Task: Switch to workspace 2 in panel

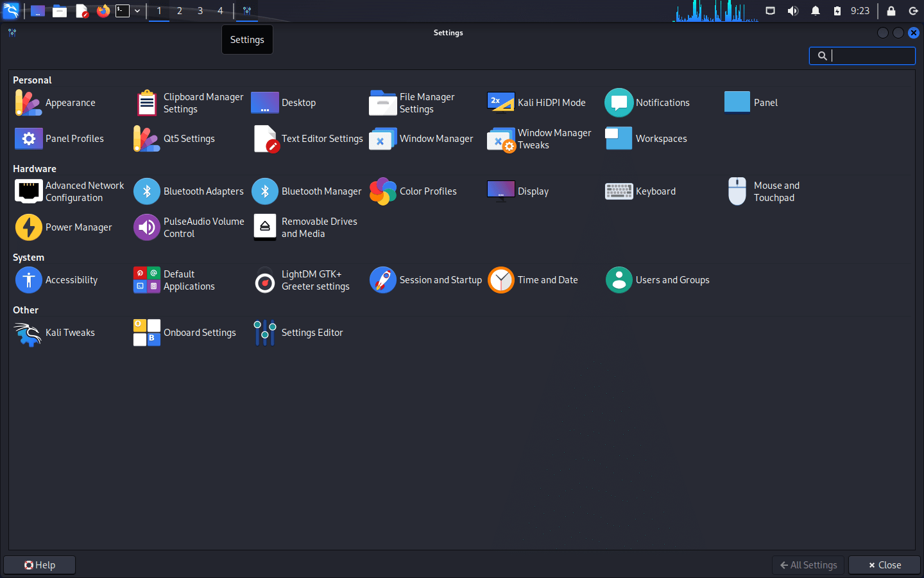Action: click(180, 11)
